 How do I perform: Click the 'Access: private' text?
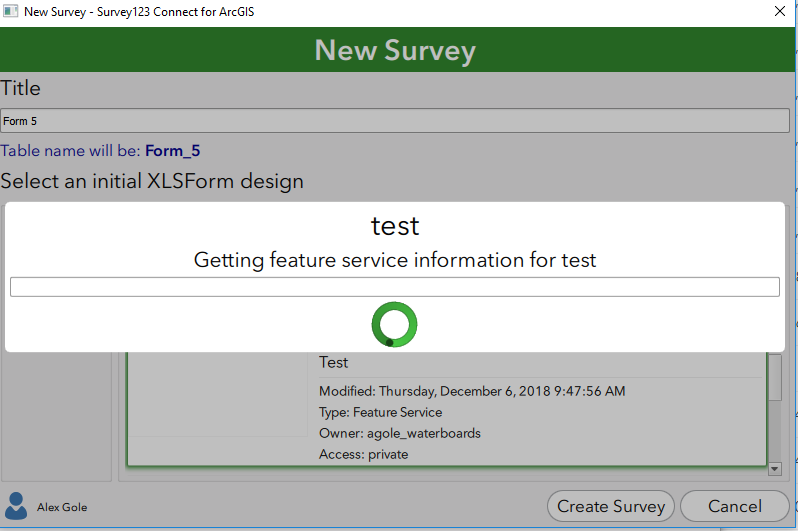click(363, 454)
